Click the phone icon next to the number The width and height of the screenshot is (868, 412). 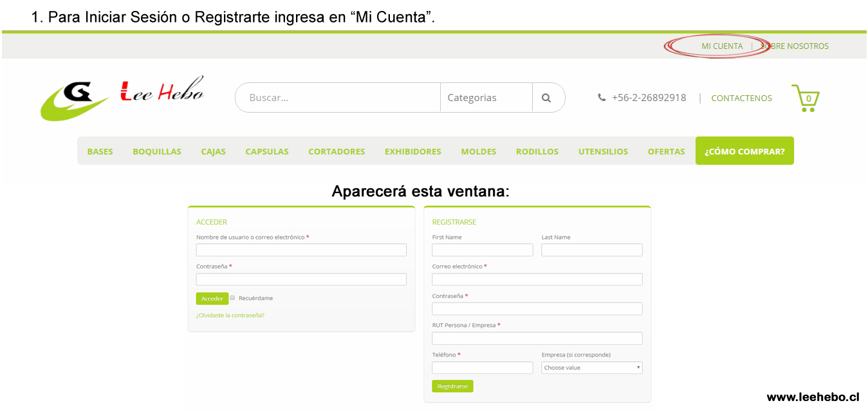602,97
